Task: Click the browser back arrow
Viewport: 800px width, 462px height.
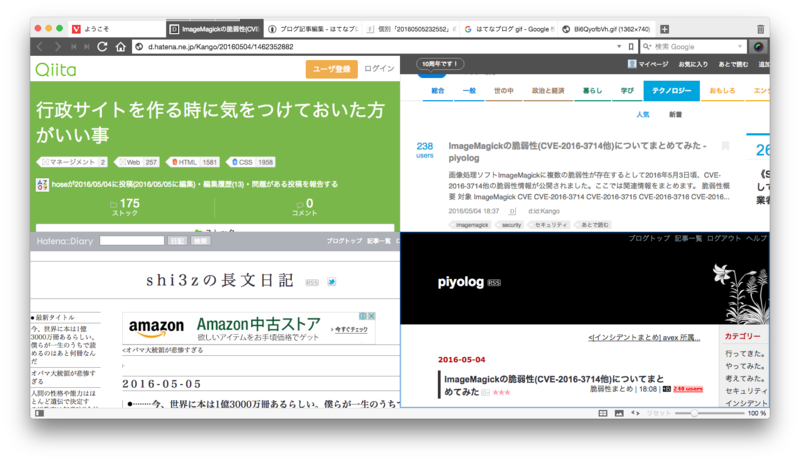Action: point(40,47)
